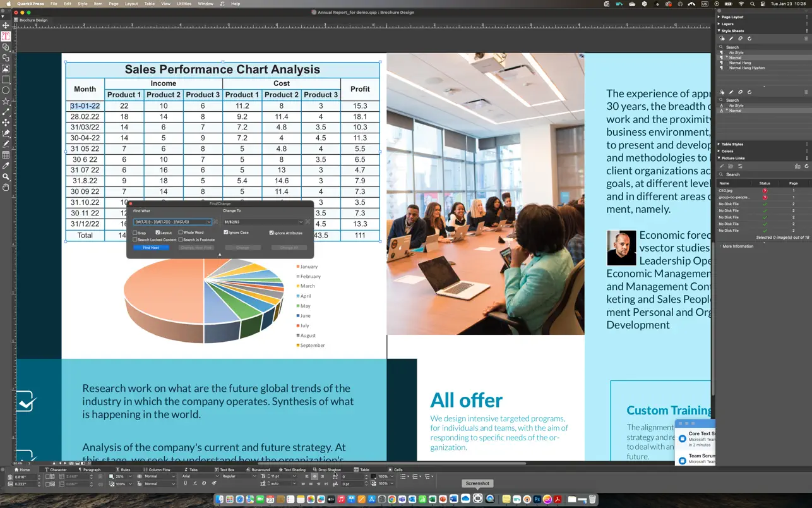Select the Picture Content tool
Viewport: 812px width, 508px height.
click(6, 69)
